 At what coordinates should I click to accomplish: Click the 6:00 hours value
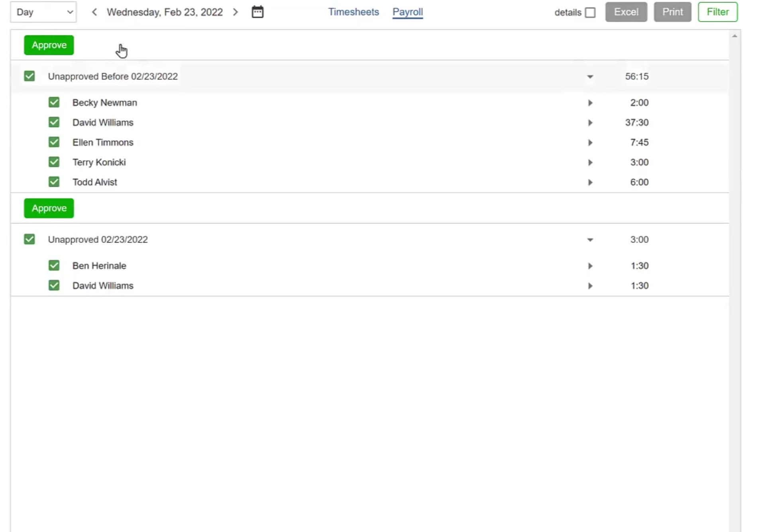(x=639, y=182)
